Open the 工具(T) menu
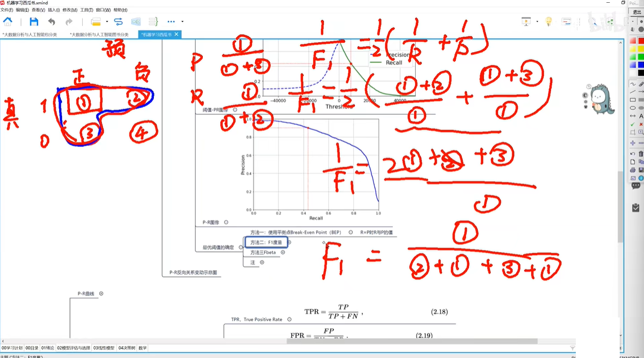 pyautogui.click(x=86, y=10)
